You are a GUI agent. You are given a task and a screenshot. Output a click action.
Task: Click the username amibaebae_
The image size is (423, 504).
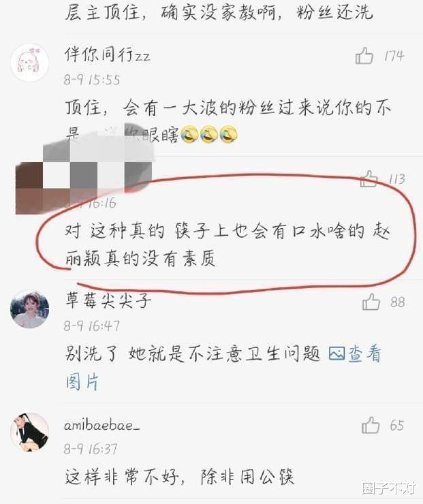click(102, 426)
